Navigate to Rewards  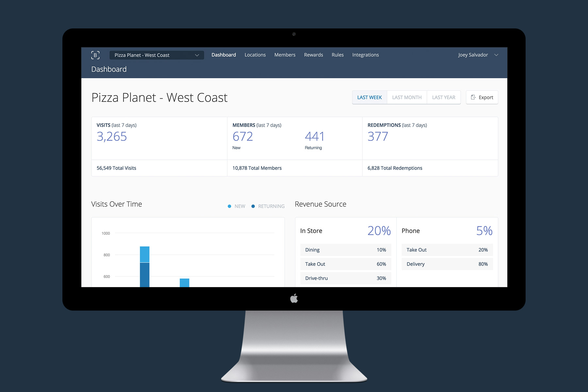[314, 55]
